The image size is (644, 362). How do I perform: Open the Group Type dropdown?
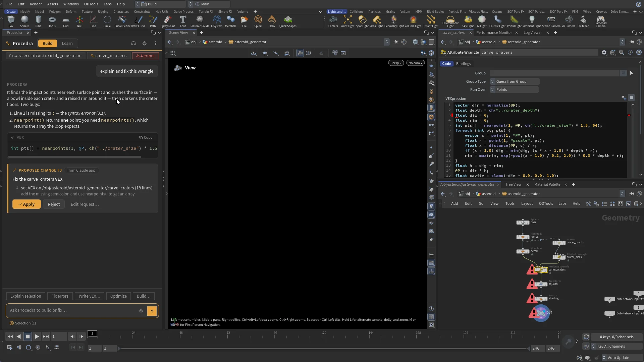[x=515, y=81]
